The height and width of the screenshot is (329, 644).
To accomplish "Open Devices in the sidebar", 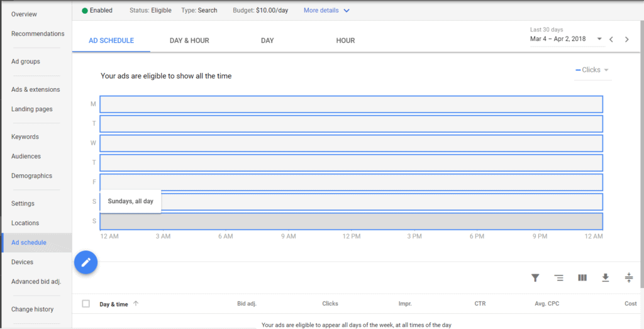I will [22, 262].
